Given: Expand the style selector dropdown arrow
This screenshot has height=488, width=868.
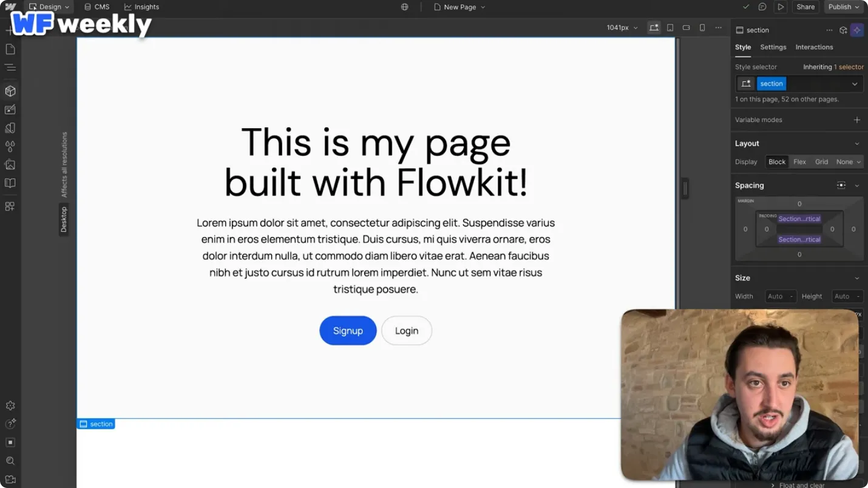Looking at the screenshot, I should point(855,84).
